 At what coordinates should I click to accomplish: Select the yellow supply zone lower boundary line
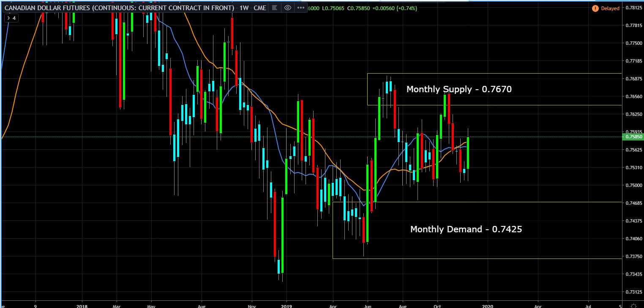coord(494,105)
